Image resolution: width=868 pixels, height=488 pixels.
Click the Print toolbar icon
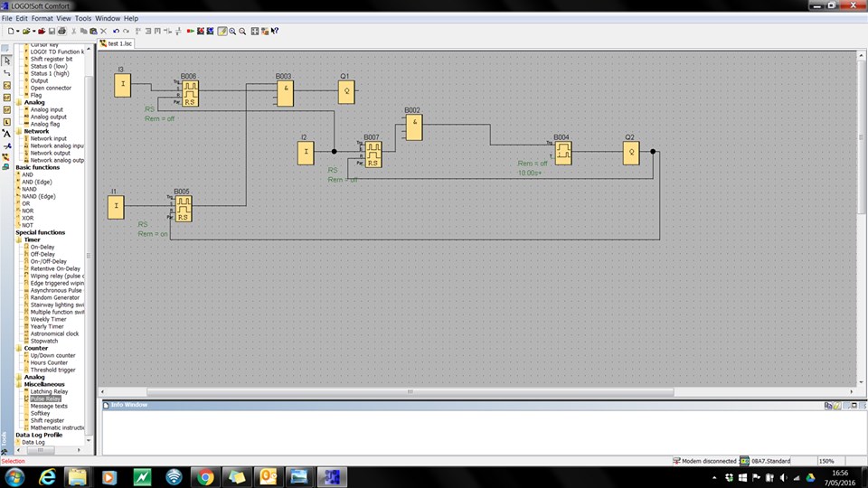(x=61, y=31)
